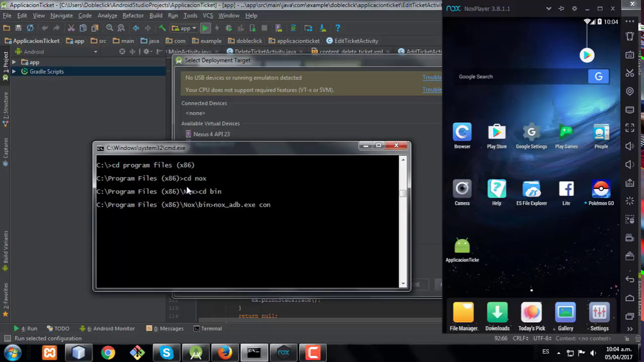This screenshot has height=362, width=644.
Task: Click the Open folder toolbar icon
Action: [7, 28]
